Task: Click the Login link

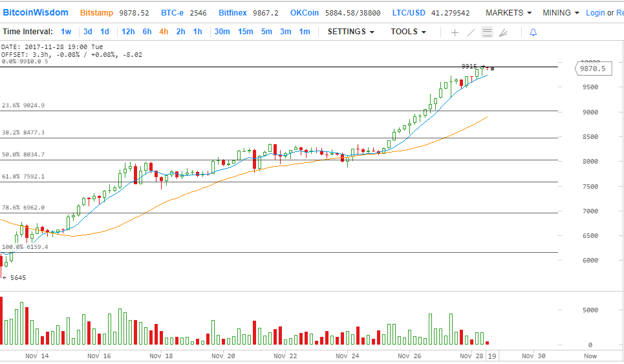Action: coord(595,12)
